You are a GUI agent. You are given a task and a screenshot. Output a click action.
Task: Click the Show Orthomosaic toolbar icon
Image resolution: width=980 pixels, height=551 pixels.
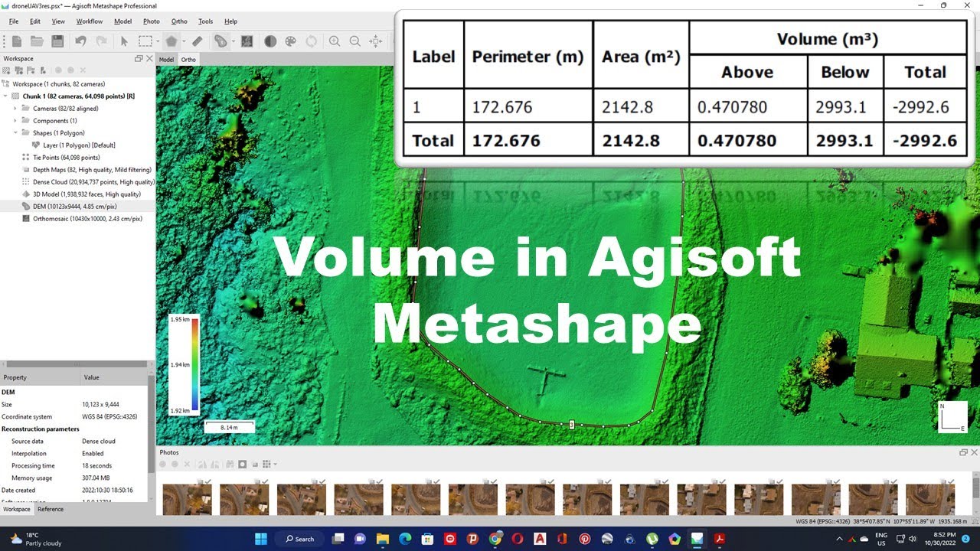pyautogui.click(x=247, y=41)
